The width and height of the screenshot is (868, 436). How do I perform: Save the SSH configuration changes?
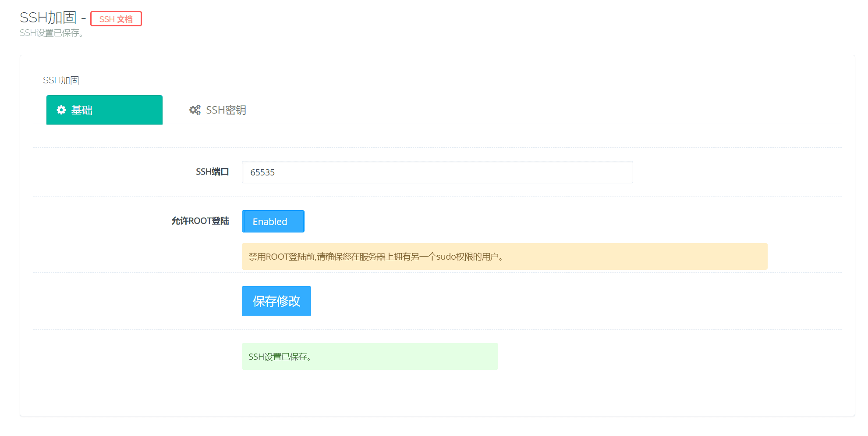tap(276, 301)
